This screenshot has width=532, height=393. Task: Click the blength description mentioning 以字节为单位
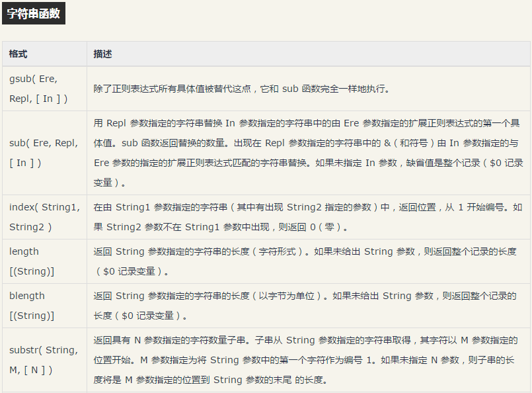(309, 306)
